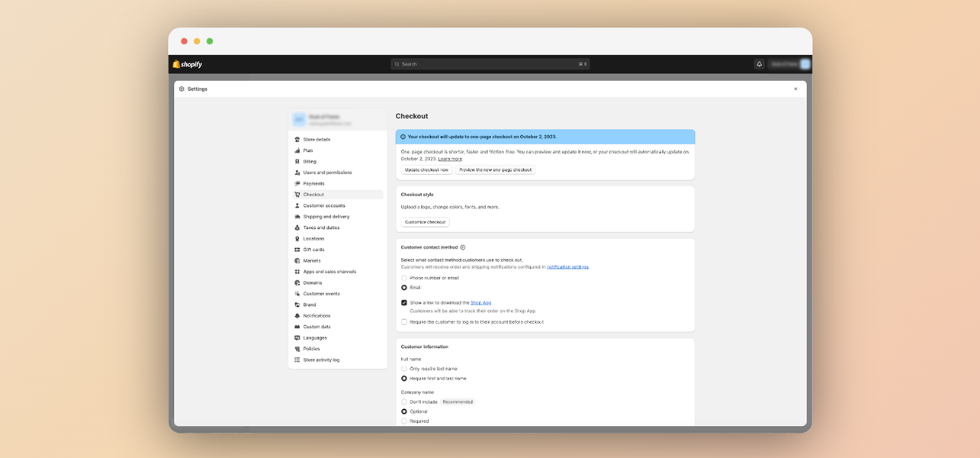
Task: Open Markets via the globe icon
Action: (x=297, y=261)
